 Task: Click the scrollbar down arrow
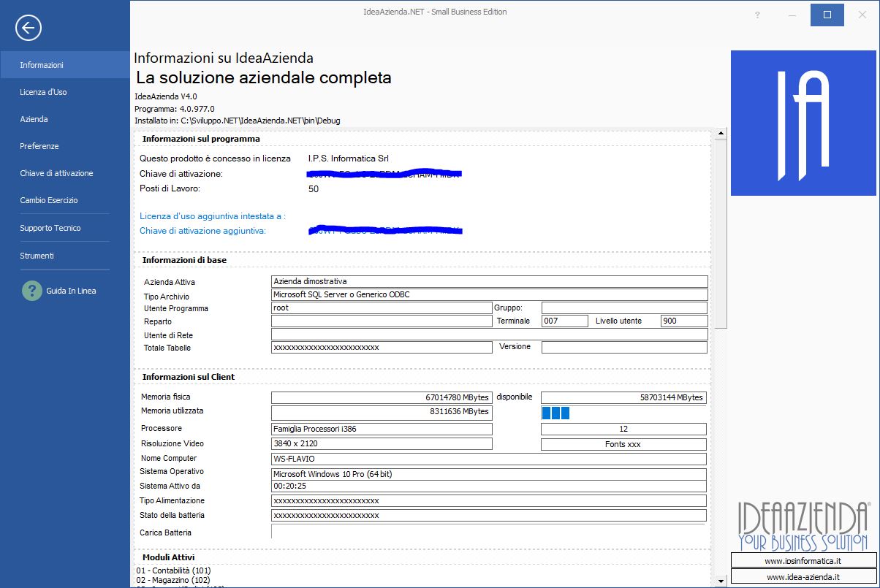pos(720,581)
